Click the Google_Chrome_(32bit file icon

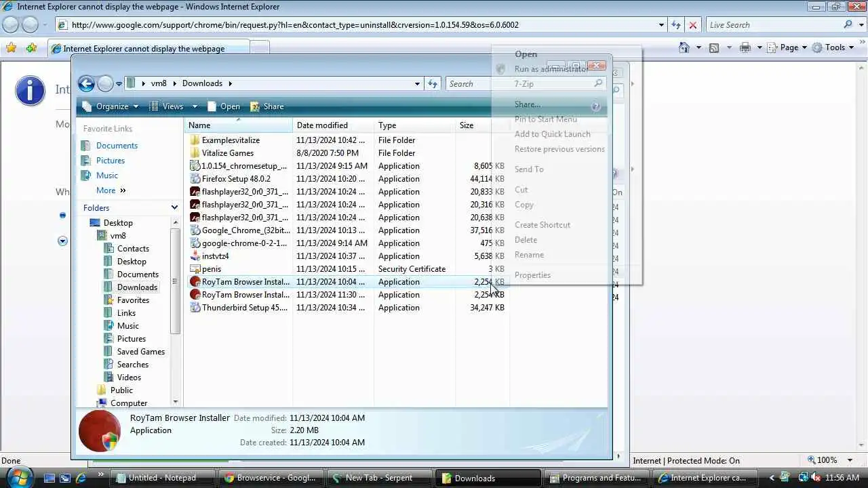click(x=195, y=230)
